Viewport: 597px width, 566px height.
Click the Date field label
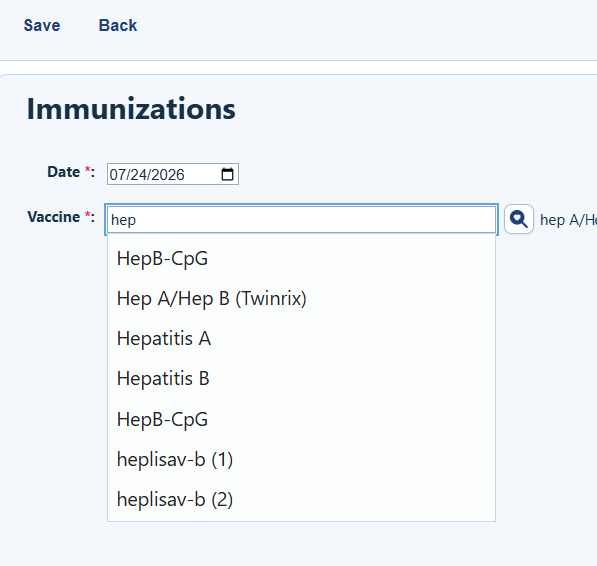tap(64, 172)
